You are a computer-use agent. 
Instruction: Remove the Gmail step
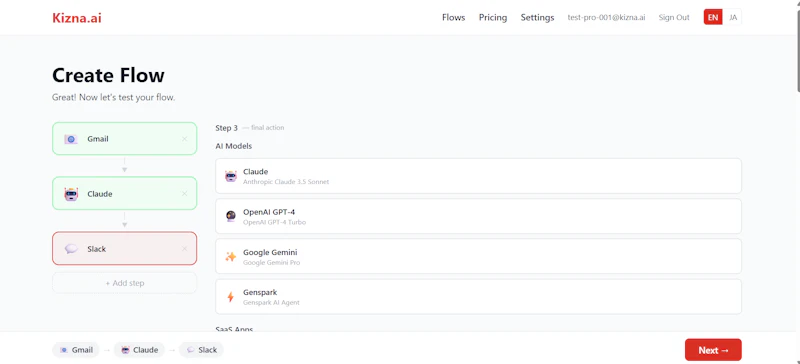click(184, 139)
